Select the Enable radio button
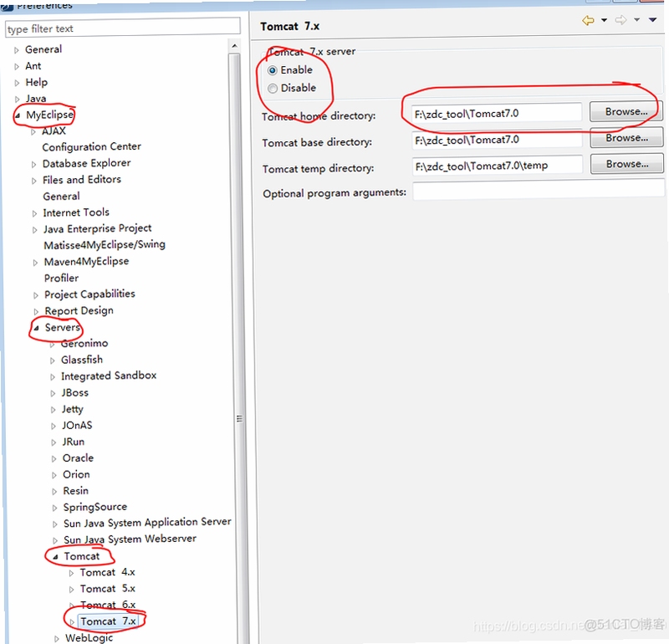Viewport: 669px width, 644px height. pos(273,70)
